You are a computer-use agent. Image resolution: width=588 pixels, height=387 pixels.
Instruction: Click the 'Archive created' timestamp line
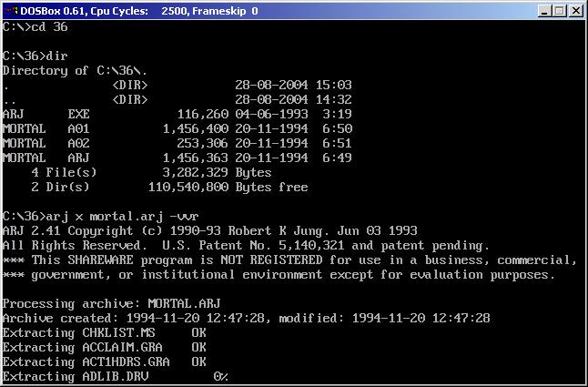click(x=246, y=319)
